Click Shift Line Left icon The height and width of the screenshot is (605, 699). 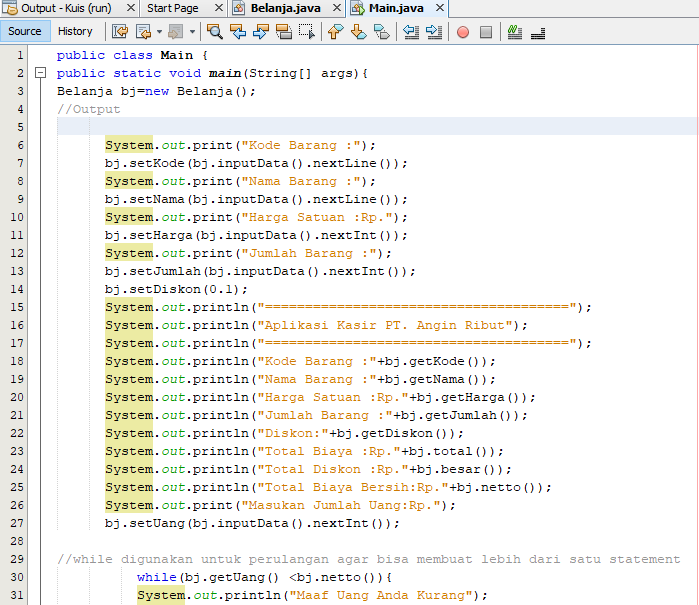[x=411, y=32]
